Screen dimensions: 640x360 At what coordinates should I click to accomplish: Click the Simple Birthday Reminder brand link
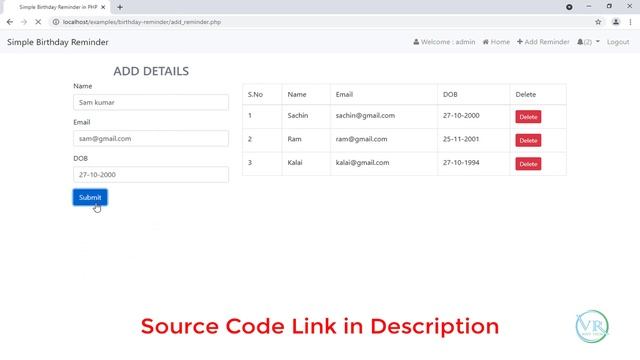tap(58, 42)
